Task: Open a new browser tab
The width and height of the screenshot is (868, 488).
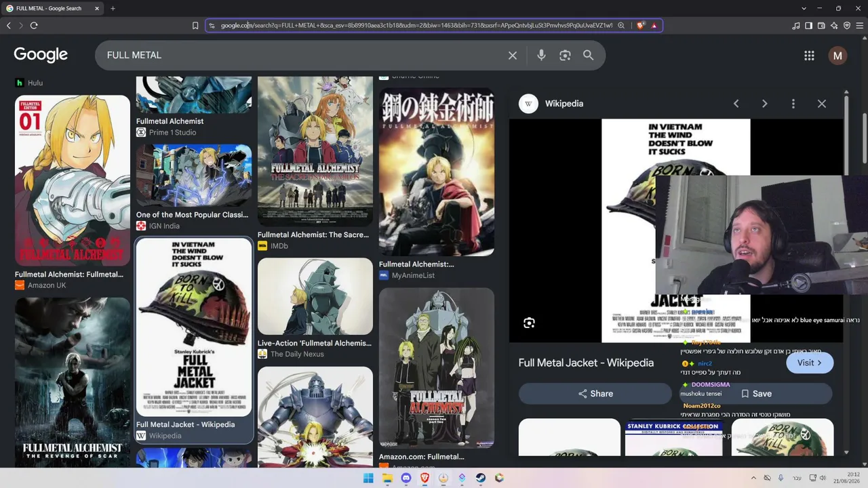Action: 113,8
